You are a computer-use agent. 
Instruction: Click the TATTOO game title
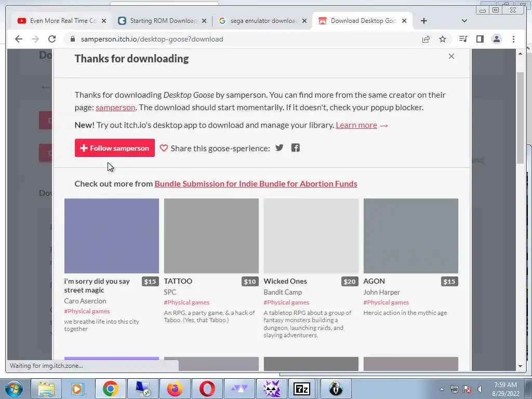click(178, 281)
